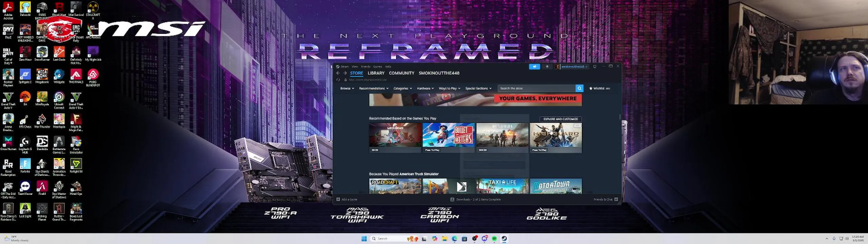Click the Downloads status icon in Steam
This screenshot has width=868, height=244.
pyautogui.click(x=452, y=200)
